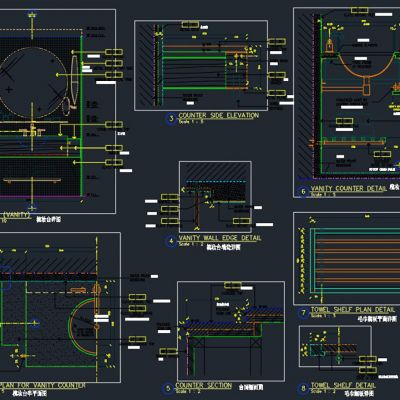
Task: Click the TOWEL SHELF PLAN DETAIL title
Action: click(353, 309)
